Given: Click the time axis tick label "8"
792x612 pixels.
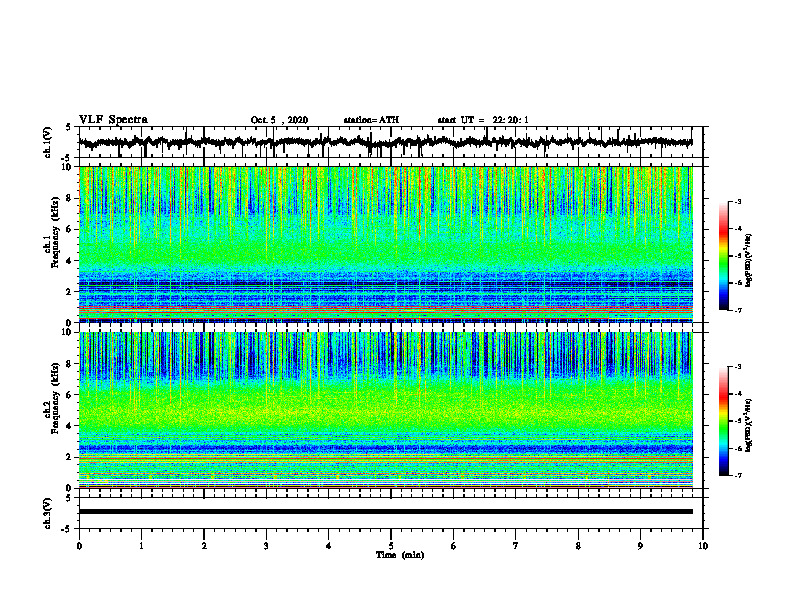Looking at the screenshot, I should click(578, 546).
